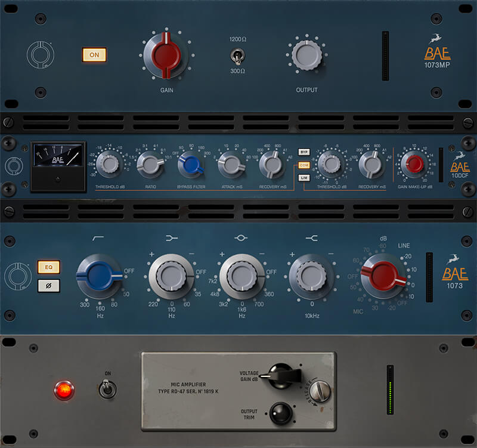Click the low shelf knob labeled 110 Hz

click(x=171, y=276)
